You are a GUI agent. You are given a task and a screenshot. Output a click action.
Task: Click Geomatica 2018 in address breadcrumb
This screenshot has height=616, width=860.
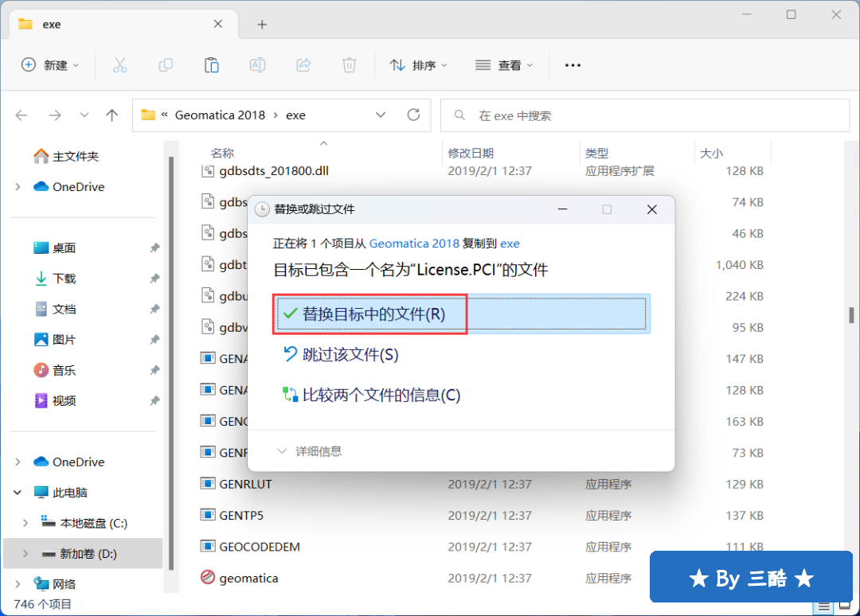point(220,115)
